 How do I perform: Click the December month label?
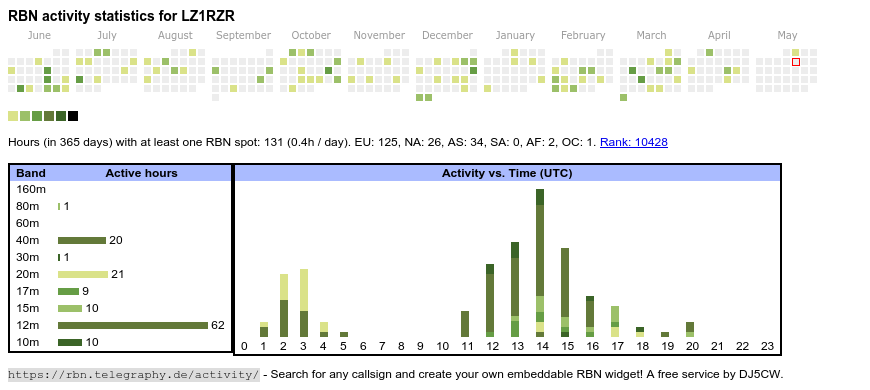click(447, 36)
